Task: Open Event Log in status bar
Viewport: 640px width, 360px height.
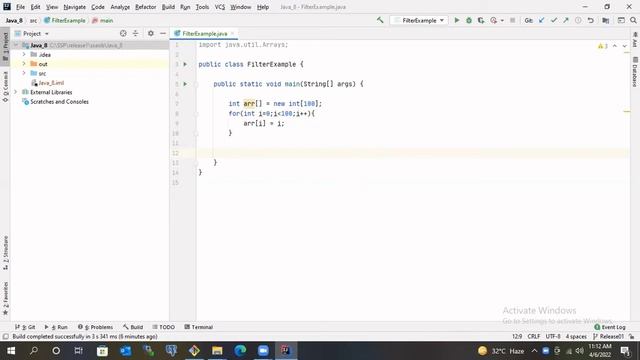Action: coord(610,327)
